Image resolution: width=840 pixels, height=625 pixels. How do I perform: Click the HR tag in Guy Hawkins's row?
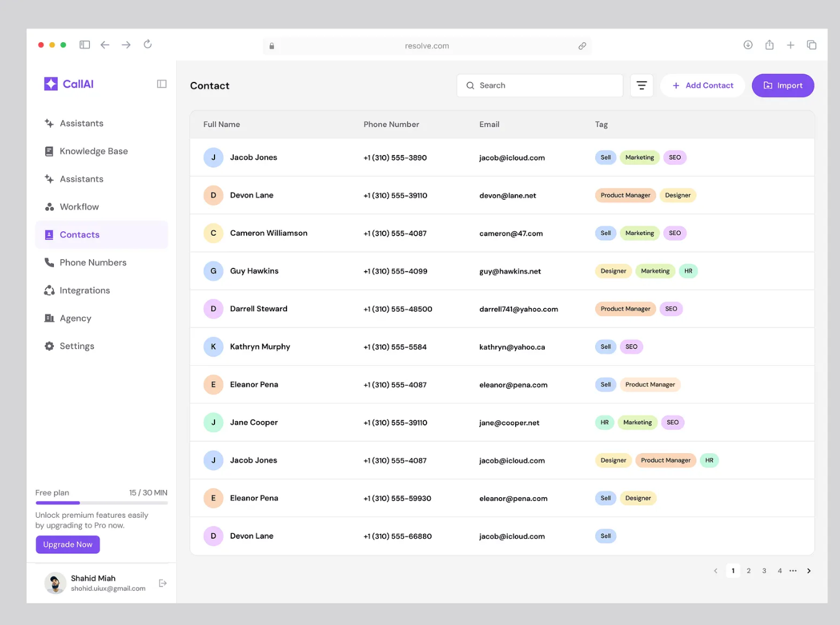click(x=688, y=271)
